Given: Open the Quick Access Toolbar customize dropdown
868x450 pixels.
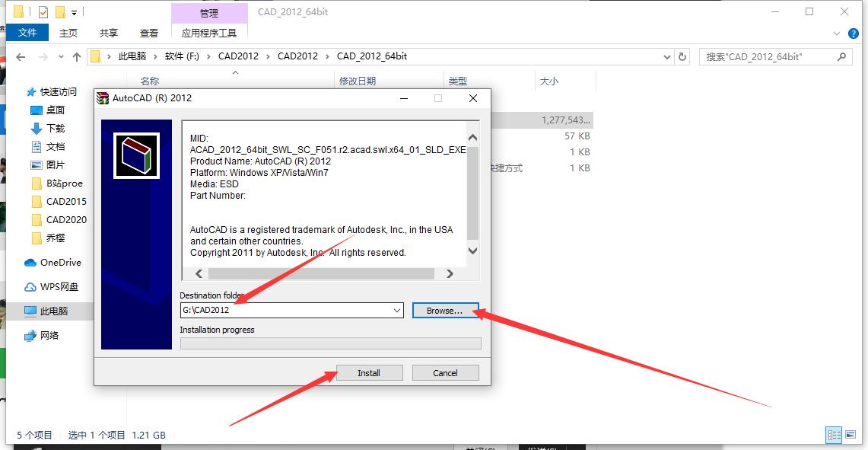Looking at the screenshot, I should point(73,12).
